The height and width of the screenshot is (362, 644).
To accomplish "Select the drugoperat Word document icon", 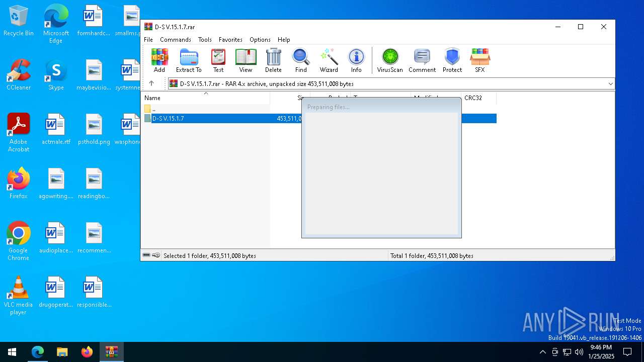I will coord(56,292).
